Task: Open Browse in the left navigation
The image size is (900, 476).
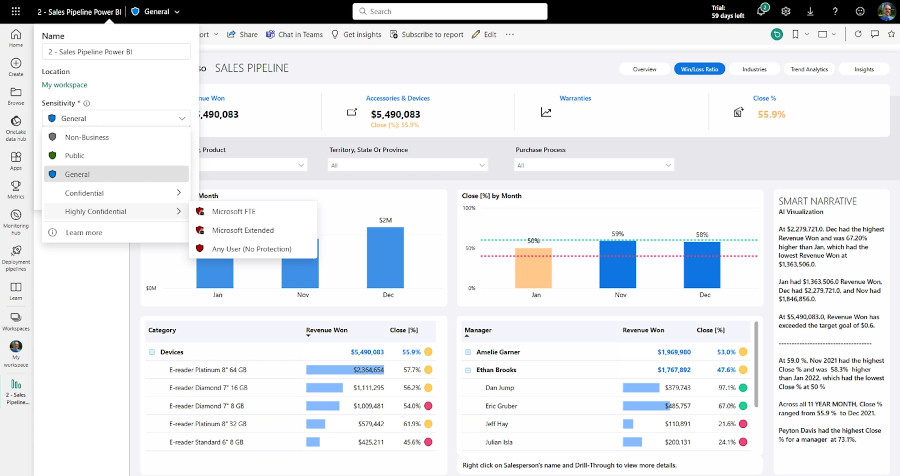Action: [x=16, y=96]
